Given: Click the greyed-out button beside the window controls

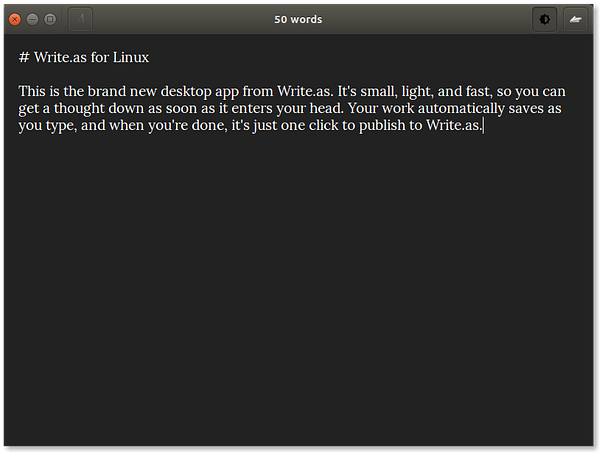Looking at the screenshot, I should (81, 19).
